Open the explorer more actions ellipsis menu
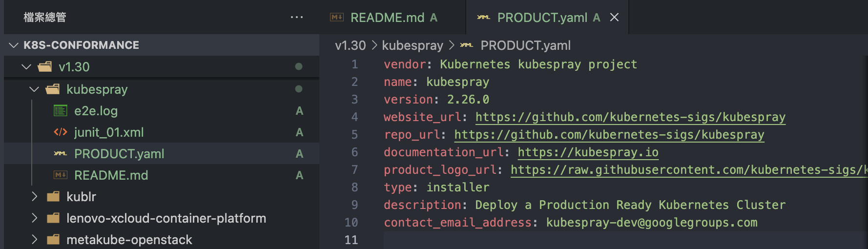868x249 pixels. [x=296, y=17]
